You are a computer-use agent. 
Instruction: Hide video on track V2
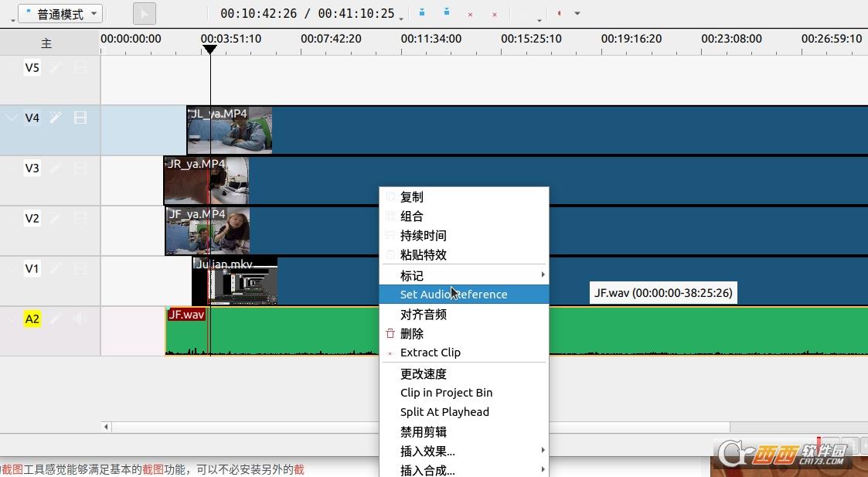click(80, 218)
